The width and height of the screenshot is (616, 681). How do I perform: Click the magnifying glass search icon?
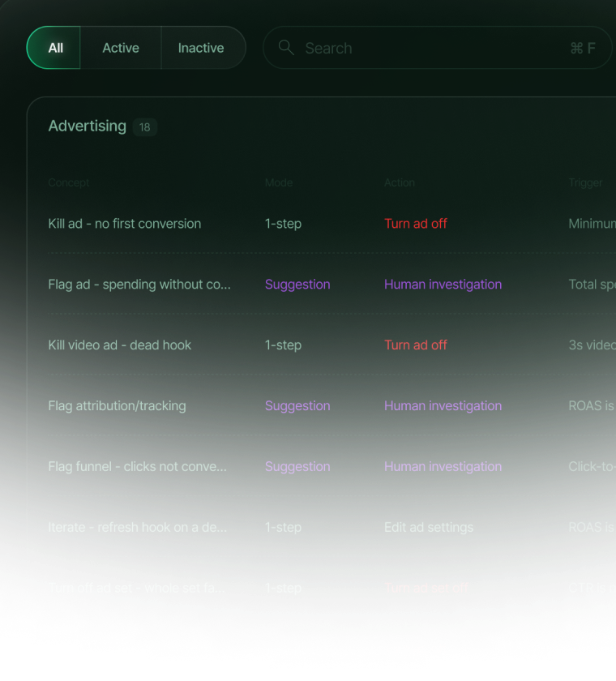[286, 47]
